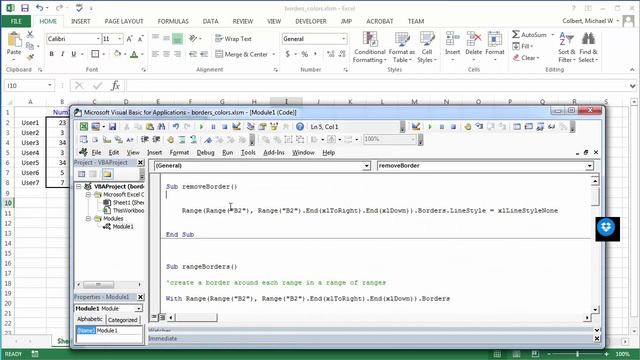Toggle Italic formatting in Excel ribbon
This screenshot has height=360, width=640.
62,54
